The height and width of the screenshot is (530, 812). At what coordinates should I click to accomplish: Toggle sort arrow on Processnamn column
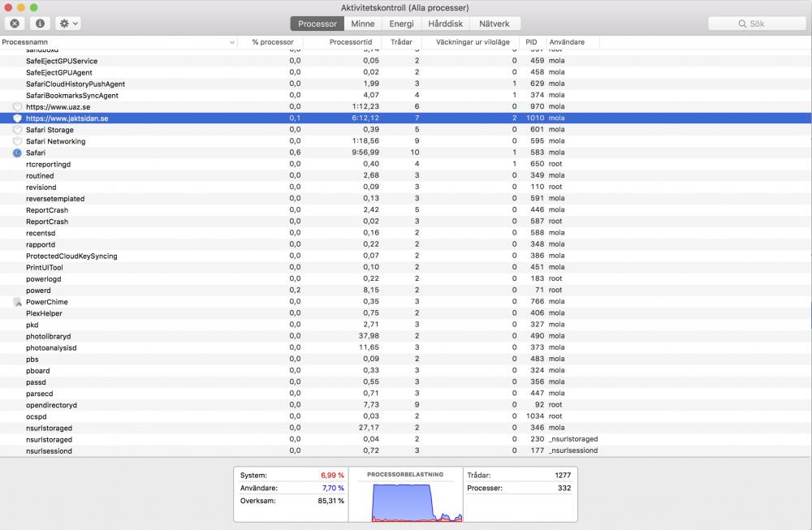(231, 42)
